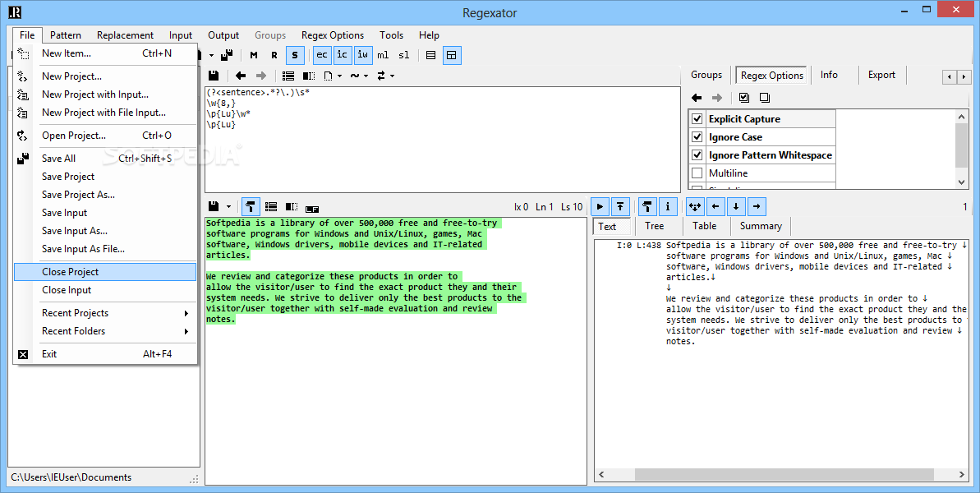
Task: Select the S (Split) mode button
Action: [x=295, y=55]
